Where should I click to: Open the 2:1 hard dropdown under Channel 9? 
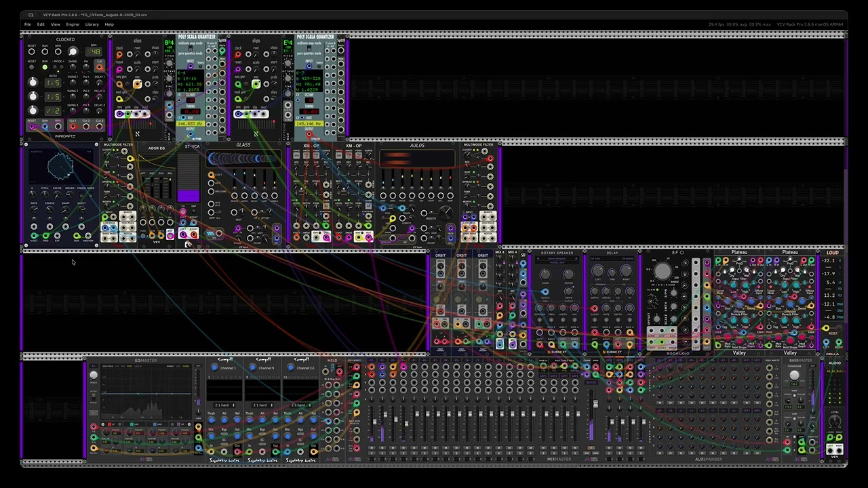tap(263, 405)
